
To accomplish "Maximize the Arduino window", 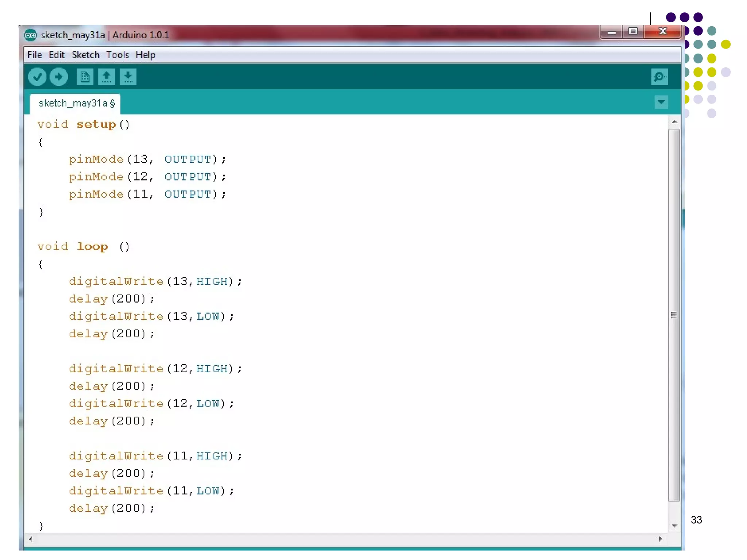I will 633,32.
